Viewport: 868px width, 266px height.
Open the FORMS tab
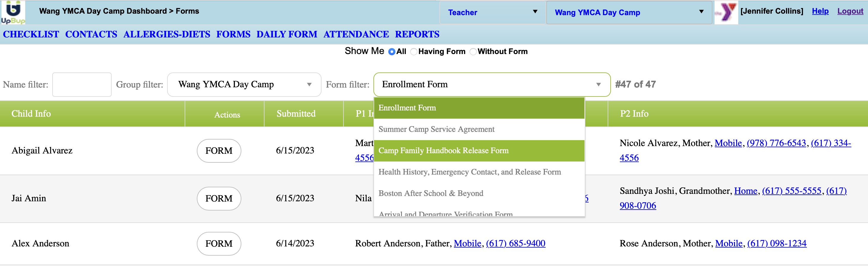coord(233,34)
